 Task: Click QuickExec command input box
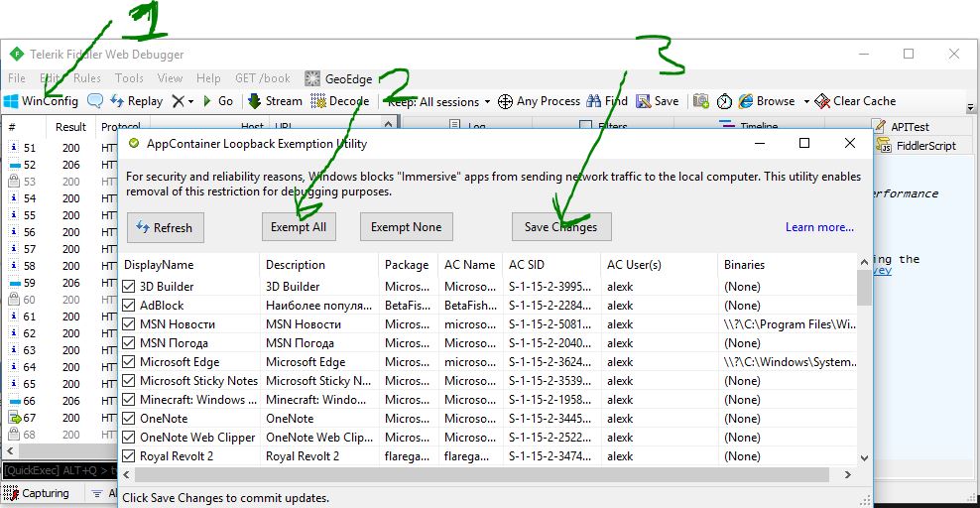point(60,470)
